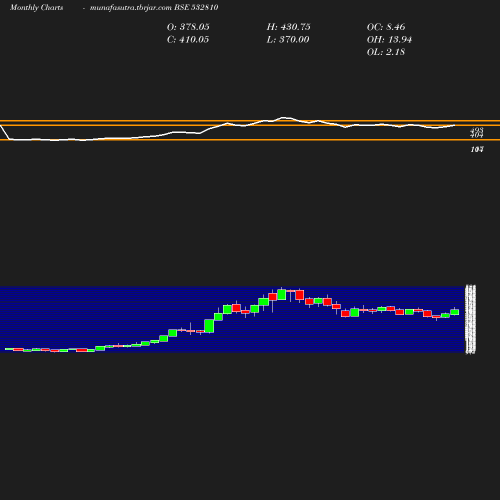Select the open value 'O: 378.05'
The height and width of the screenshot is (500, 500).
(x=188, y=27)
